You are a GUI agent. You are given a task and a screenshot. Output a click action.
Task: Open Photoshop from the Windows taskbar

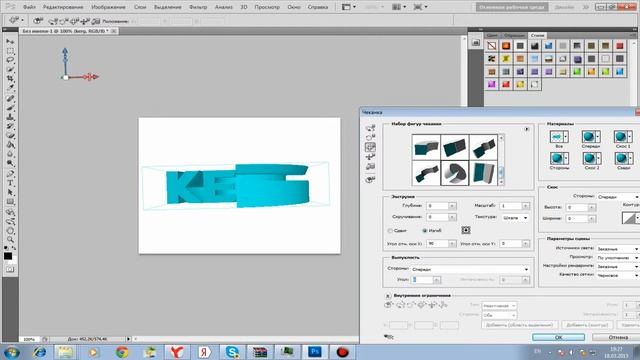point(315,351)
